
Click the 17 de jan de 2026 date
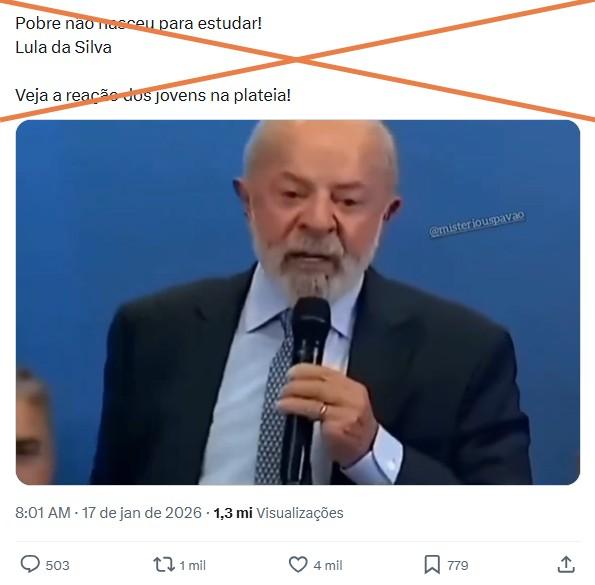click(142, 513)
